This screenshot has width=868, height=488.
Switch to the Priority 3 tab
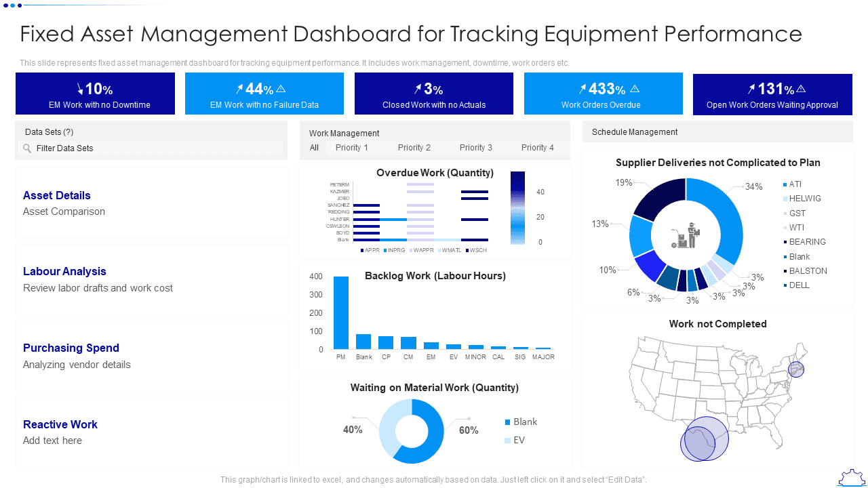[476, 148]
